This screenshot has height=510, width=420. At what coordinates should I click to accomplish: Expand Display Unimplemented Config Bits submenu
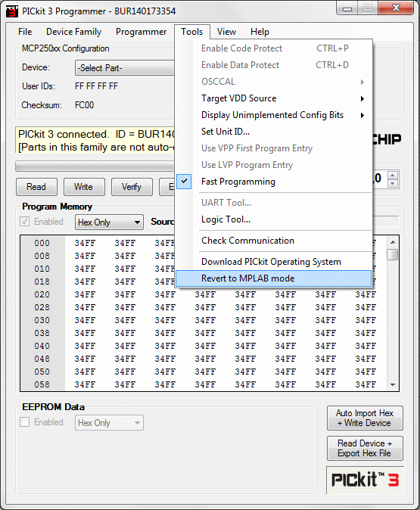tap(274, 115)
